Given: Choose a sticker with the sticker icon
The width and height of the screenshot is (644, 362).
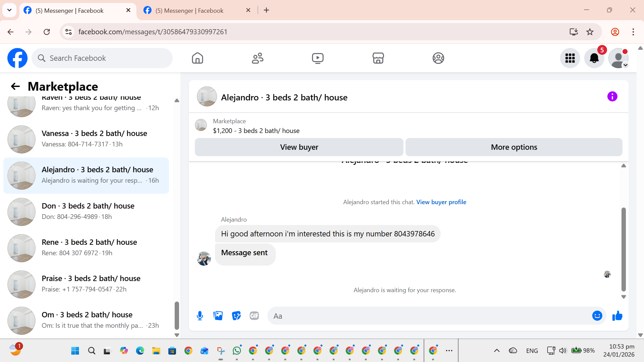Looking at the screenshot, I should [236, 316].
